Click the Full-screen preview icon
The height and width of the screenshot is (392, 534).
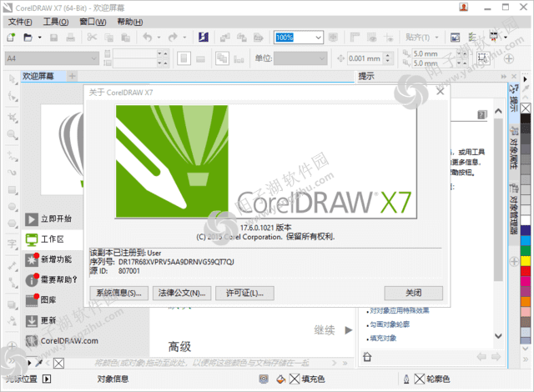point(333,37)
